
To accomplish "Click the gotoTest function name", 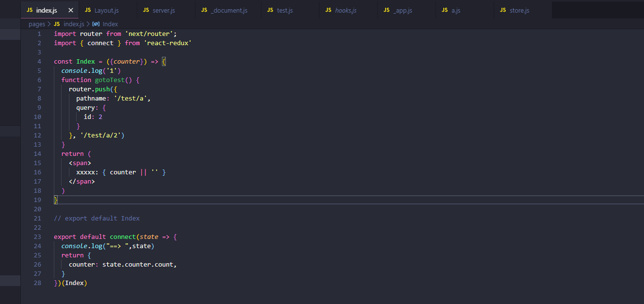I will click(110, 80).
